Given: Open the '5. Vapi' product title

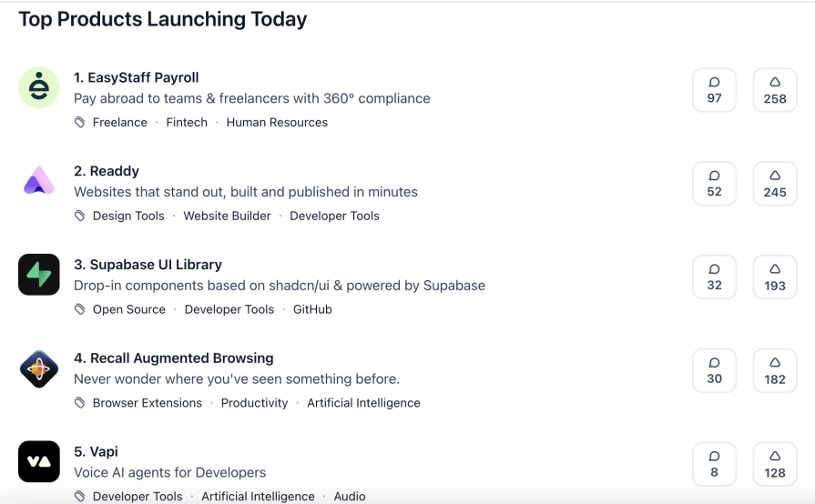Looking at the screenshot, I should pyautogui.click(x=96, y=451).
